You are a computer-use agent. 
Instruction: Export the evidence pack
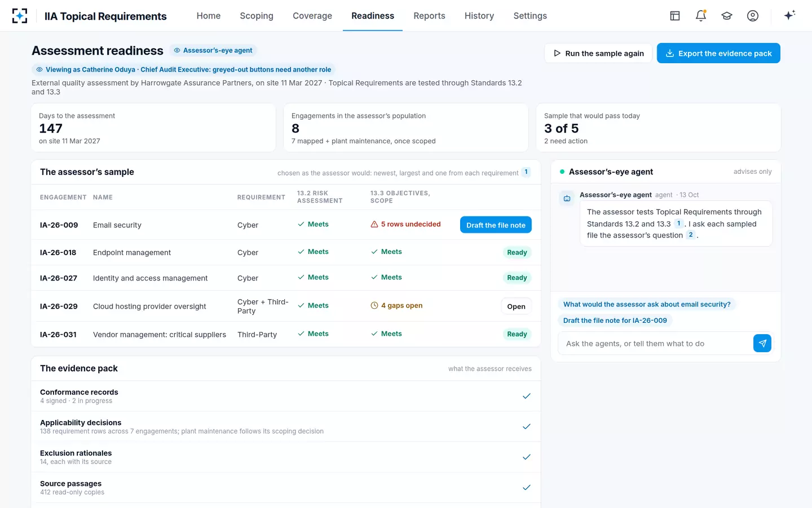[718, 53]
